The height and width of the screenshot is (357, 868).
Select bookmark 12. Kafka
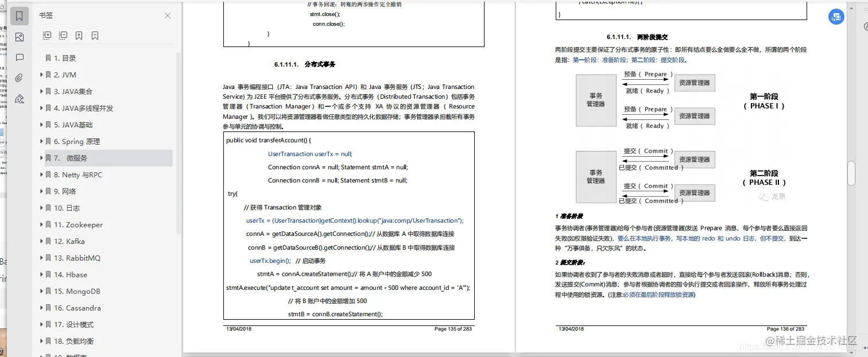[69, 242]
